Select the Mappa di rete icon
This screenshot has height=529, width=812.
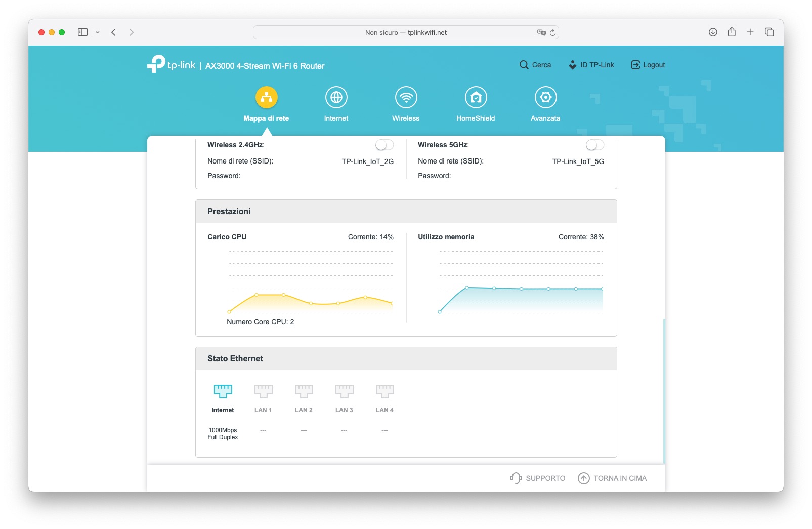pyautogui.click(x=266, y=97)
